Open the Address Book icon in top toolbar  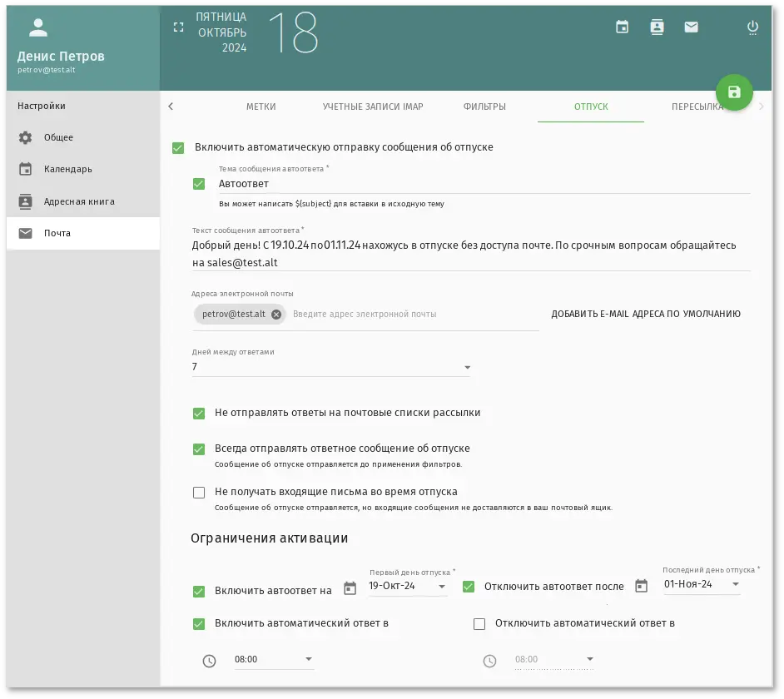[x=657, y=27]
